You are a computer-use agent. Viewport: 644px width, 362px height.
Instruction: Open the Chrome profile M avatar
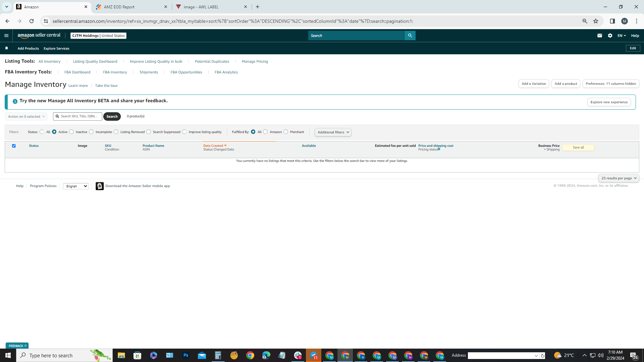point(625,21)
